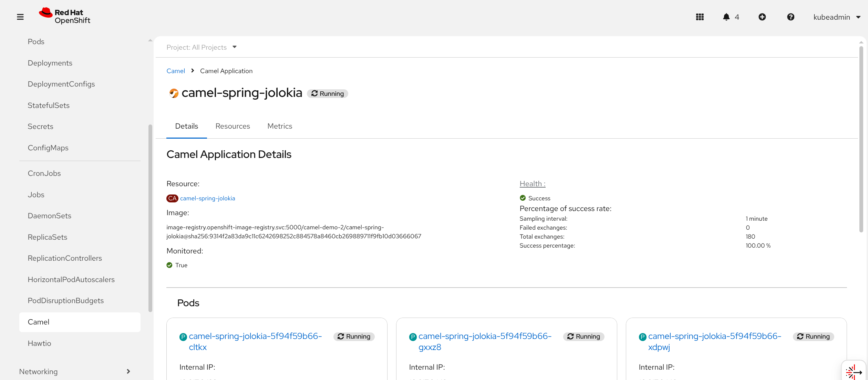Click the Camel breadcrumb link
The width and height of the screenshot is (868, 380).
pyautogui.click(x=176, y=71)
